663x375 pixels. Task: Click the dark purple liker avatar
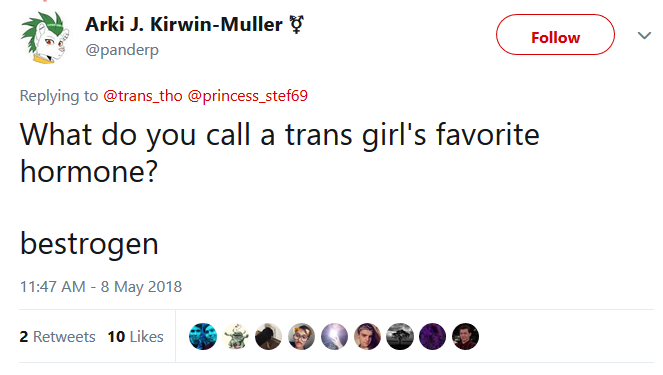tap(433, 337)
